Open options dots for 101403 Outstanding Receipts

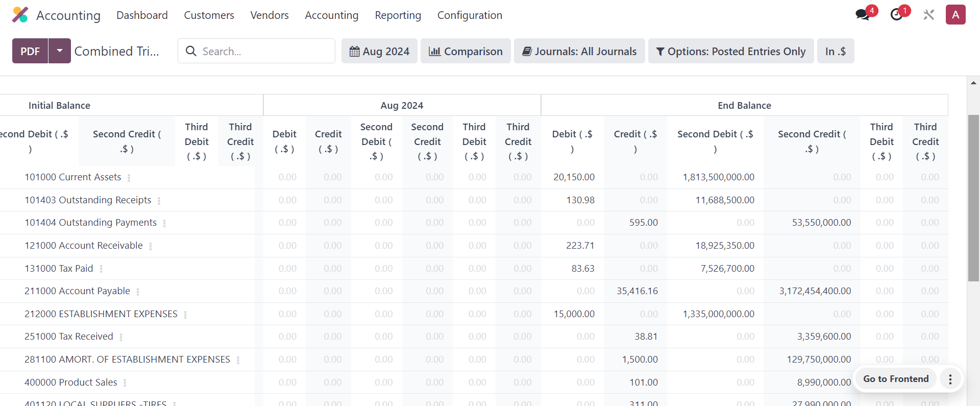pos(159,201)
